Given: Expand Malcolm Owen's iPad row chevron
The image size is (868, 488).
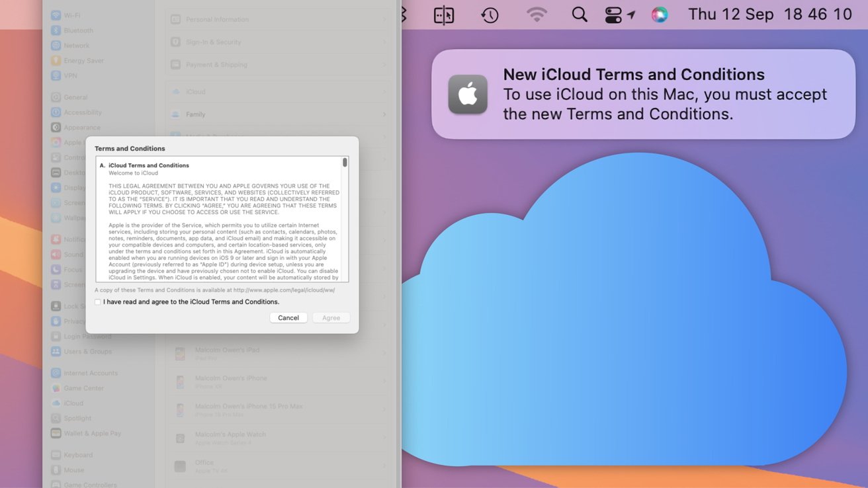Looking at the screenshot, I should [x=384, y=354].
